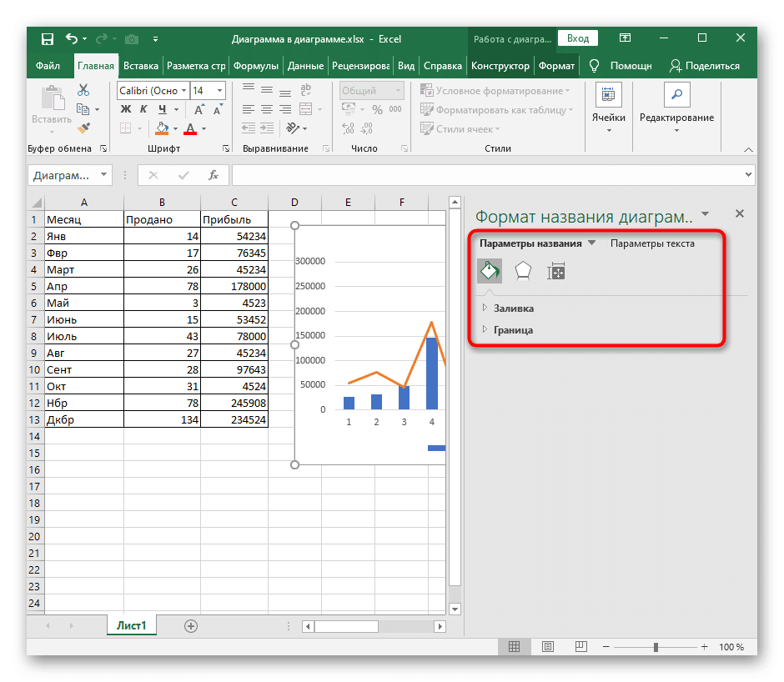The image size is (784, 682).
Task: Click the Поделиться share button
Action: click(x=705, y=66)
